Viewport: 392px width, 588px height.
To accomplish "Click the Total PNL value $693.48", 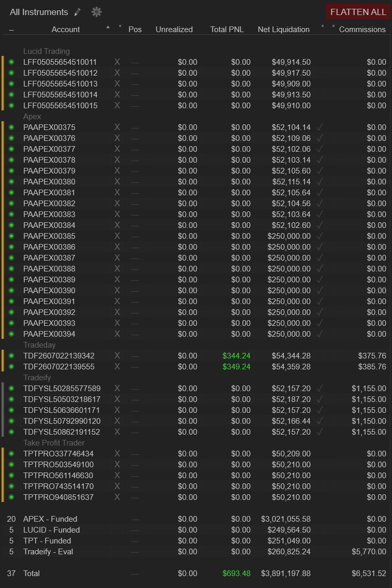I will (x=237, y=573).
